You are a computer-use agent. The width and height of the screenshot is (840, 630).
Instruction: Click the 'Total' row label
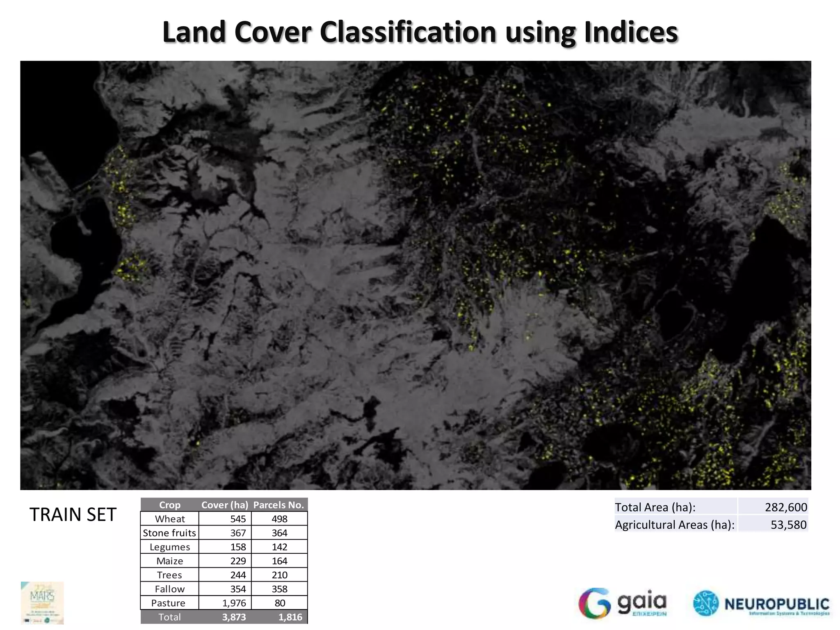point(170,617)
